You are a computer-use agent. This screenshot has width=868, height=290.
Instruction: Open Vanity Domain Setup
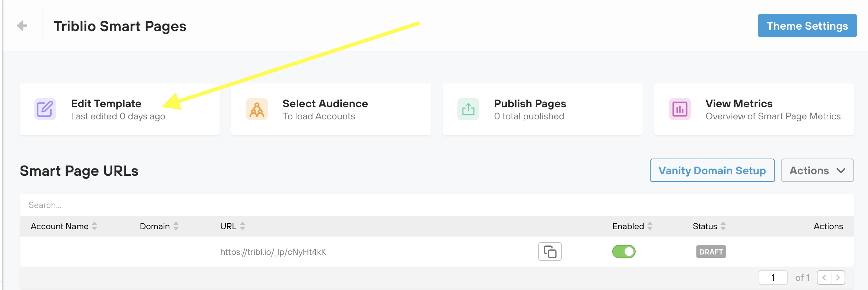click(x=712, y=170)
